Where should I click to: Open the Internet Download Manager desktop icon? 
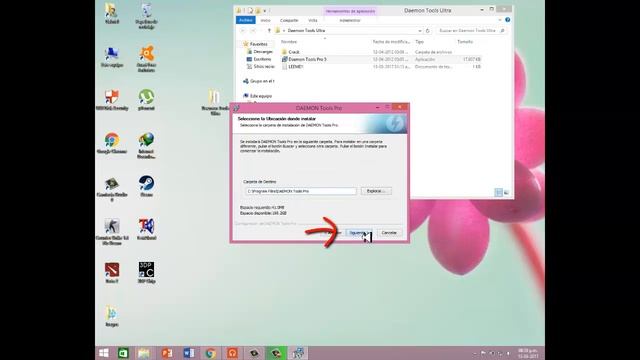click(x=146, y=146)
